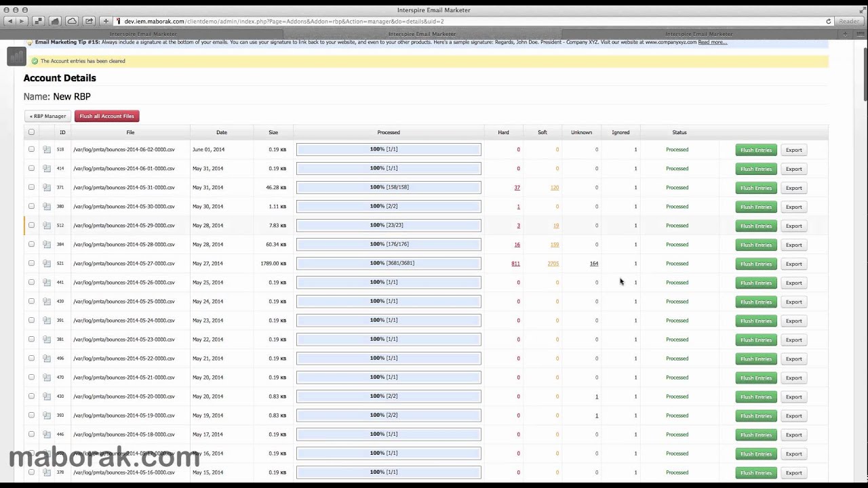This screenshot has height=488, width=868.
Task: Open the soft bounce count 159 link
Action: pyautogui.click(x=555, y=245)
